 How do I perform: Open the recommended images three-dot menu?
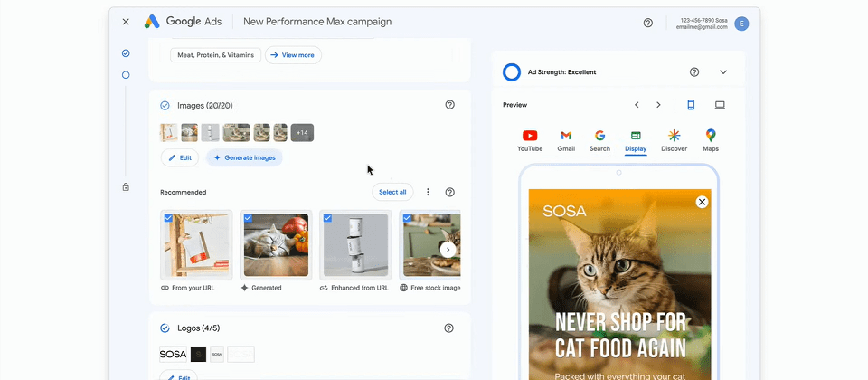tap(428, 192)
